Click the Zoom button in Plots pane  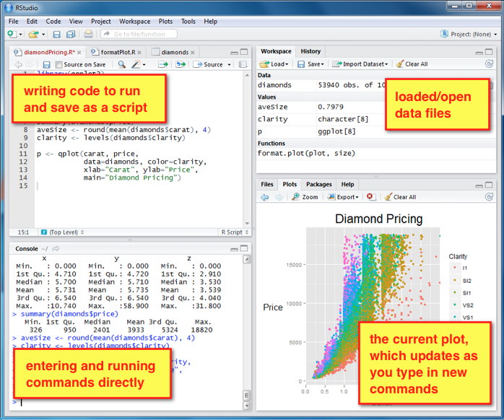(x=305, y=196)
